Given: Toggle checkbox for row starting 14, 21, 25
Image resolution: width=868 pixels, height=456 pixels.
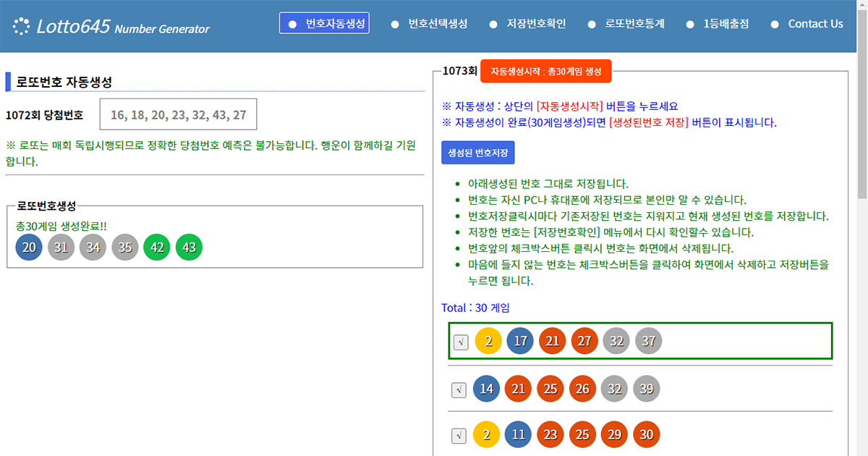Looking at the screenshot, I should pos(459,389).
